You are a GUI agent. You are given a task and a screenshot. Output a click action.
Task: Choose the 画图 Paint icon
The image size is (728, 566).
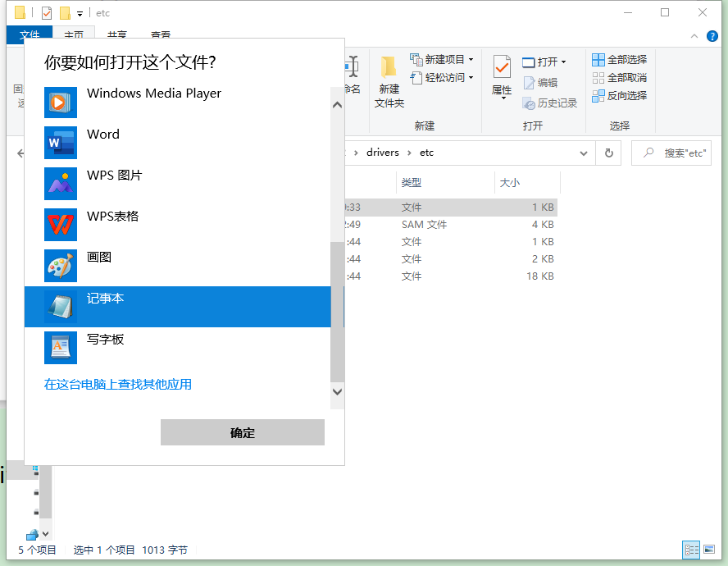61,266
